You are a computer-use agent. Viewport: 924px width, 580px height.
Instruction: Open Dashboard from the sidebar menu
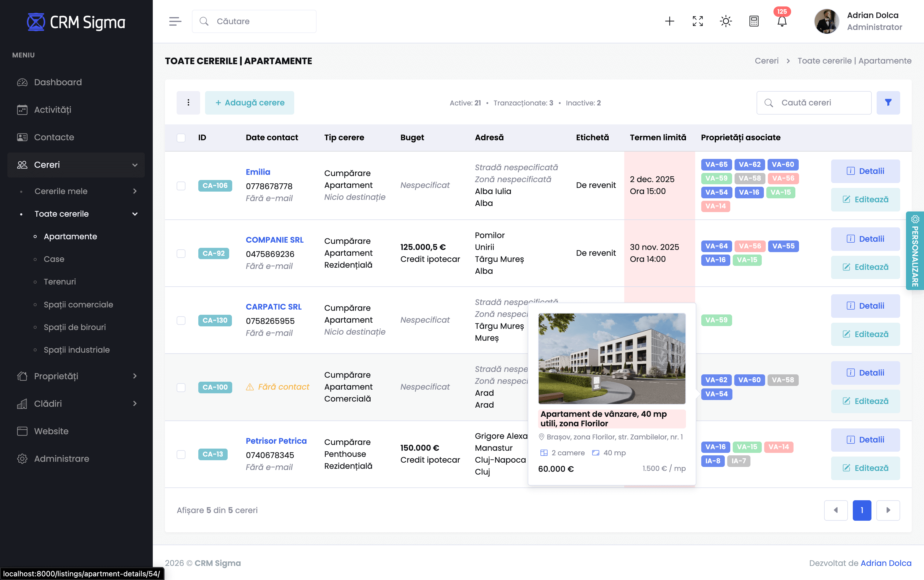coord(57,82)
